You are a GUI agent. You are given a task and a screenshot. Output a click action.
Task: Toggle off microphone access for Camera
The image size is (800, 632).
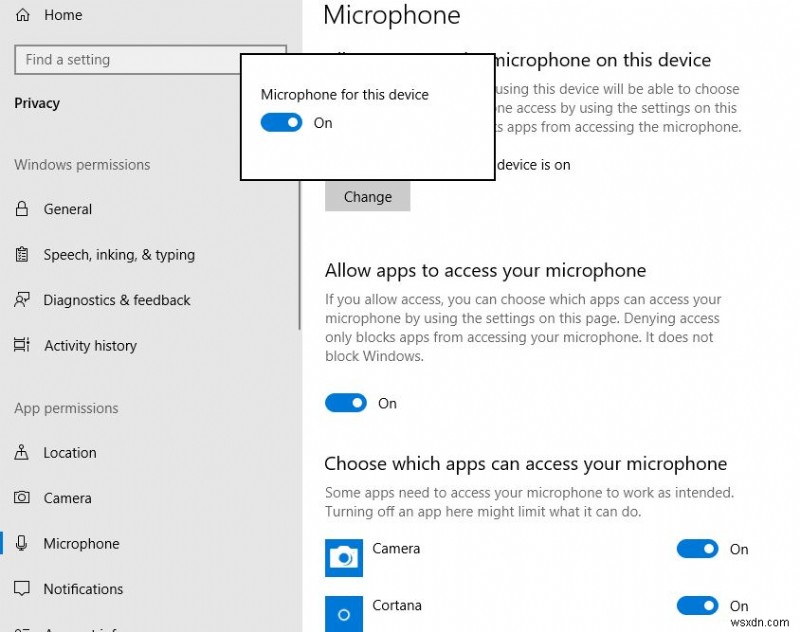pos(697,549)
